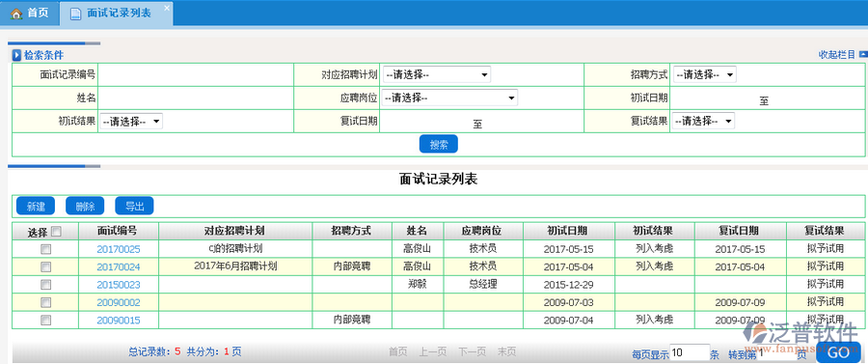Click the 面试记录编号 input field
This screenshot has width=868, height=364.
[196, 74]
